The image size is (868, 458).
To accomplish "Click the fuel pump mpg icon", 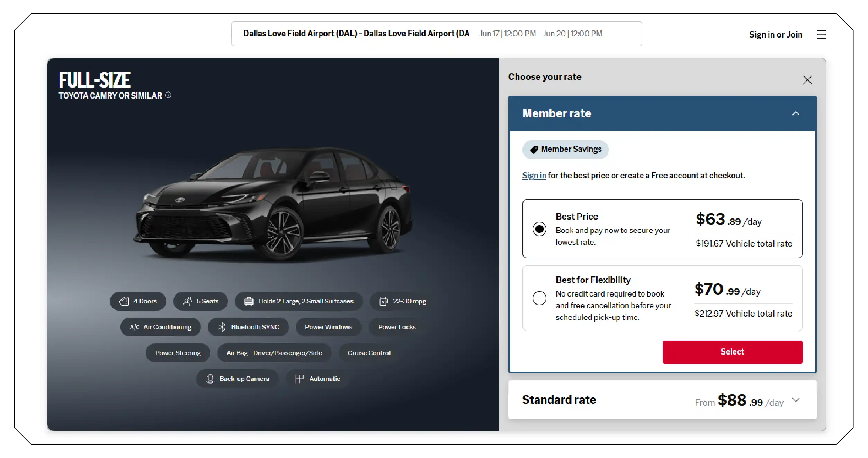I will (x=384, y=301).
